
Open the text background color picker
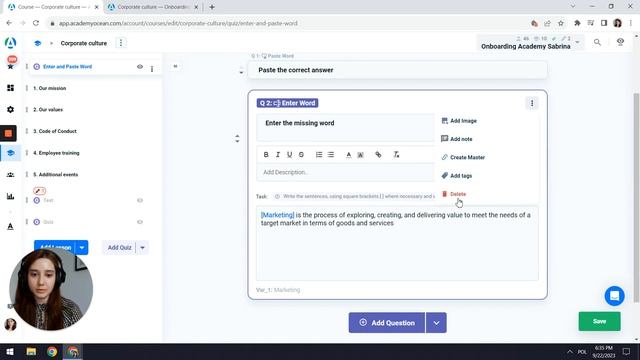[x=360, y=155]
